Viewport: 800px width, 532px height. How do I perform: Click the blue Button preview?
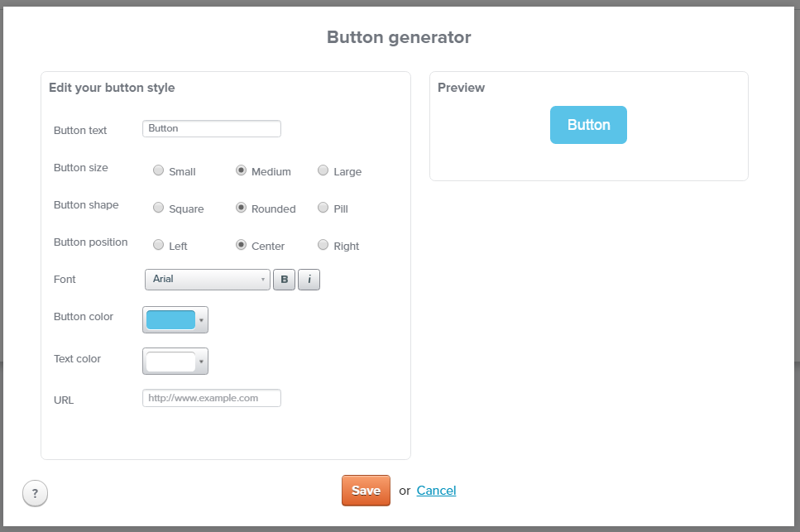(x=588, y=125)
